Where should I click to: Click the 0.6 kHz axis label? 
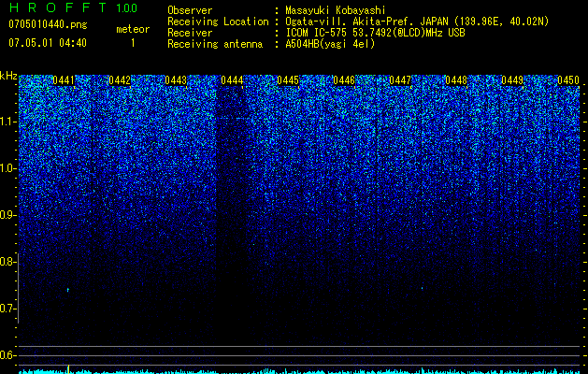pos(7,355)
